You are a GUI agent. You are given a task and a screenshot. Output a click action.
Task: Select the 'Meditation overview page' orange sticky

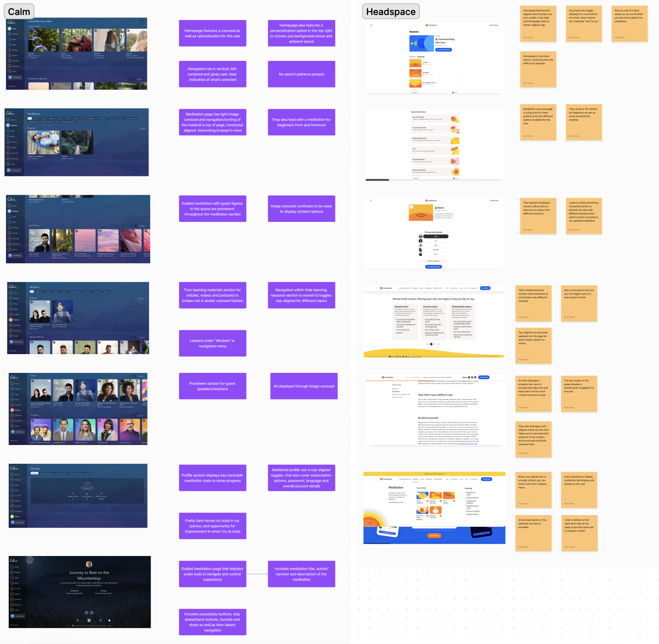point(538,122)
